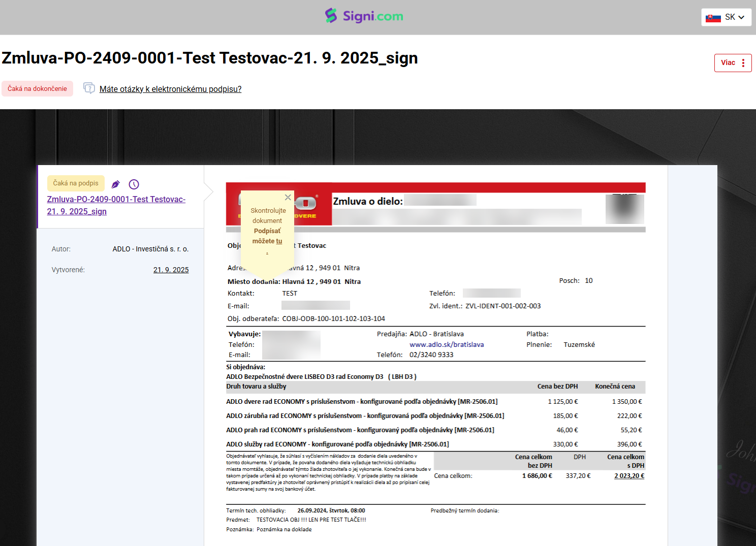Open the SK language dropdown

(x=726, y=17)
